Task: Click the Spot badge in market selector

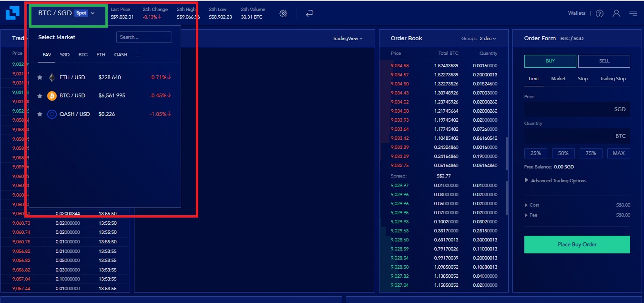Action: pyautogui.click(x=82, y=13)
